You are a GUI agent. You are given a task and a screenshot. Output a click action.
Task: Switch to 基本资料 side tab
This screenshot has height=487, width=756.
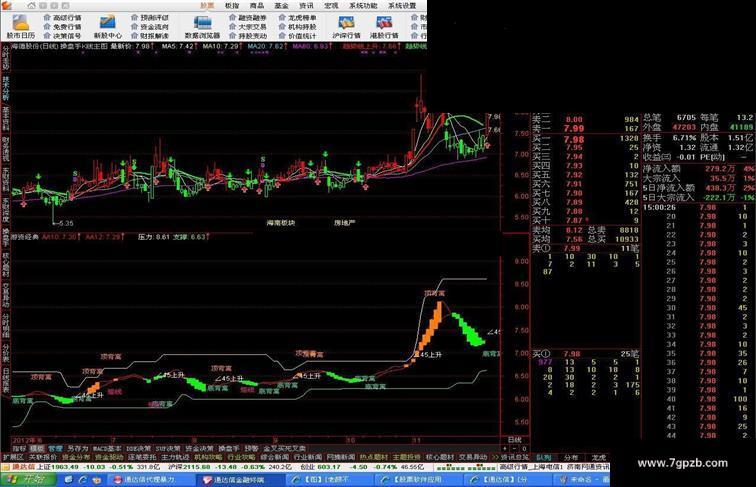click(6, 118)
